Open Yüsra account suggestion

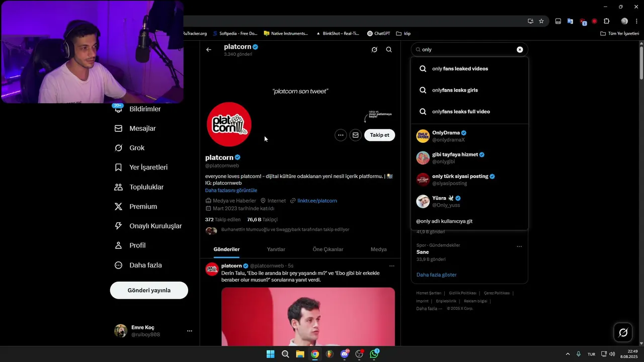pos(469,201)
